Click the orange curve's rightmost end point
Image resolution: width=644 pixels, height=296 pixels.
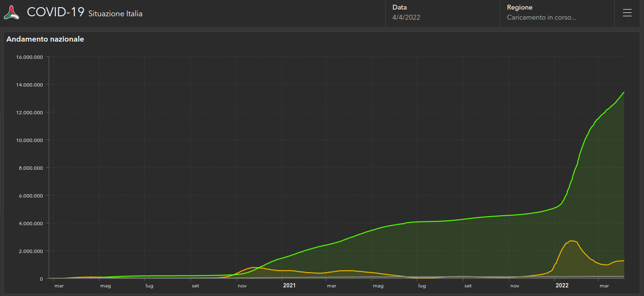(623, 261)
